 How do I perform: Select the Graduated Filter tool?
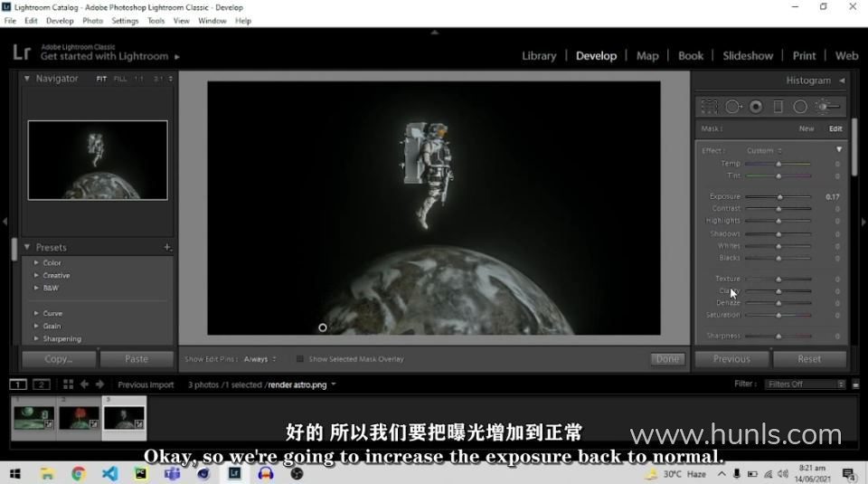(x=778, y=107)
